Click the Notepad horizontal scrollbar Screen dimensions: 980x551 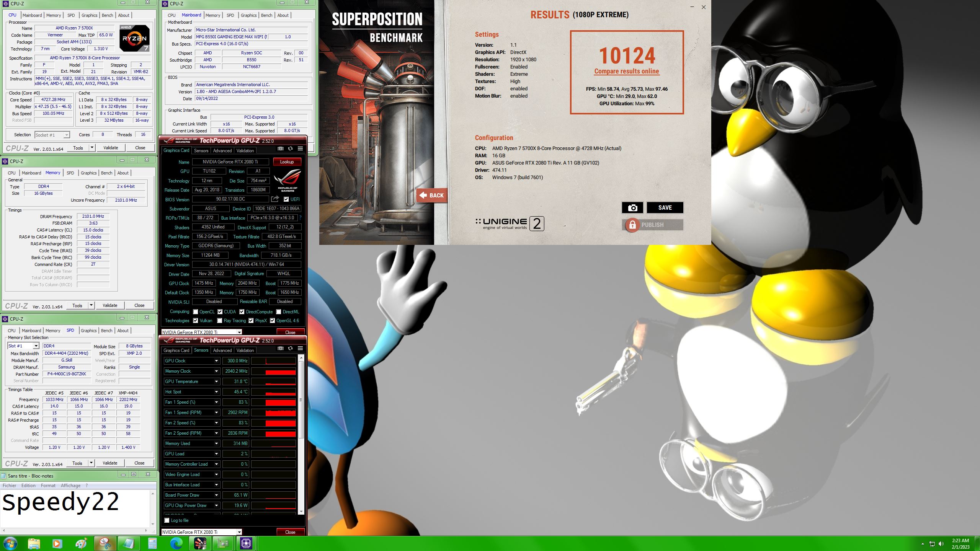[x=75, y=530]
